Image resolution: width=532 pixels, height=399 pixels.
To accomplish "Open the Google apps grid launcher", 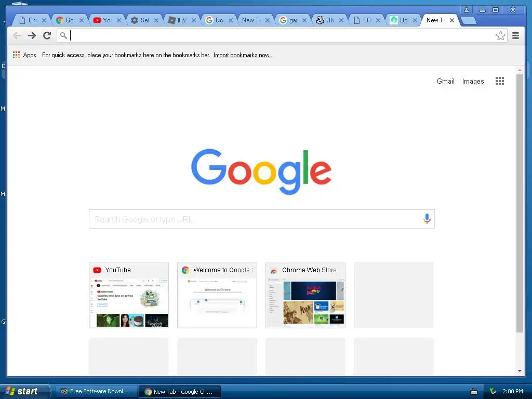I will point(499,81).
